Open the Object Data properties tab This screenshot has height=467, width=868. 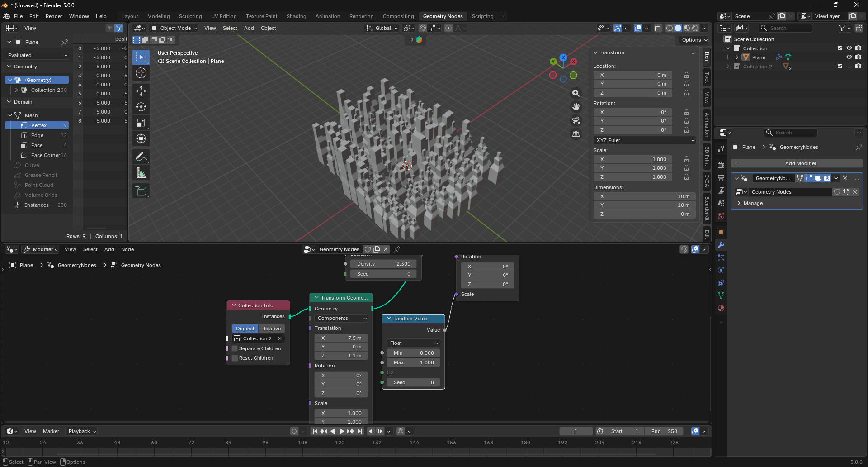point(721,295)
